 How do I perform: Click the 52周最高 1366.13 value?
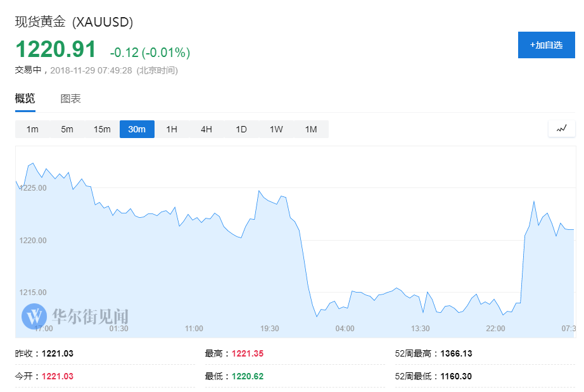(x=456, y=353)
